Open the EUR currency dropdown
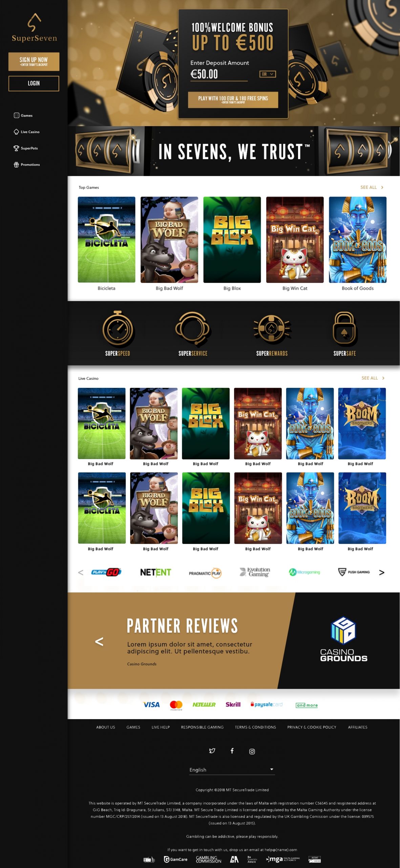This screenshot has width=400, height=868. pos(268,74)
